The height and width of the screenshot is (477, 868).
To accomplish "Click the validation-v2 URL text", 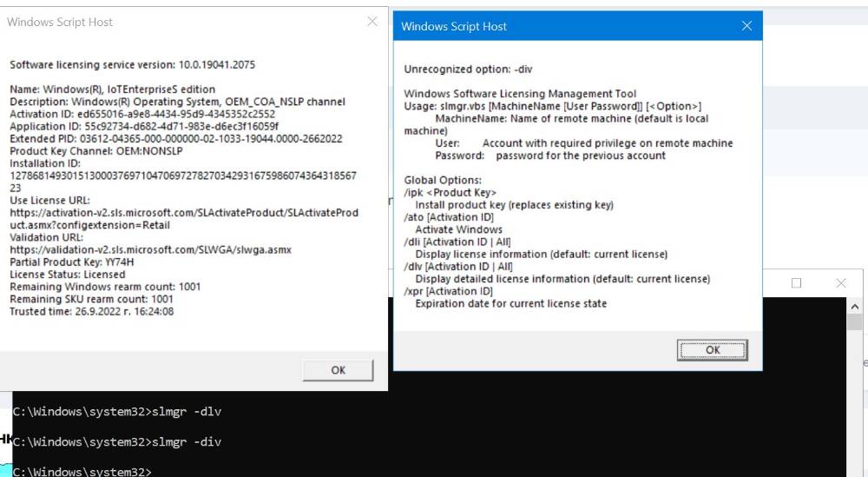I will click(x=150, y=250).
